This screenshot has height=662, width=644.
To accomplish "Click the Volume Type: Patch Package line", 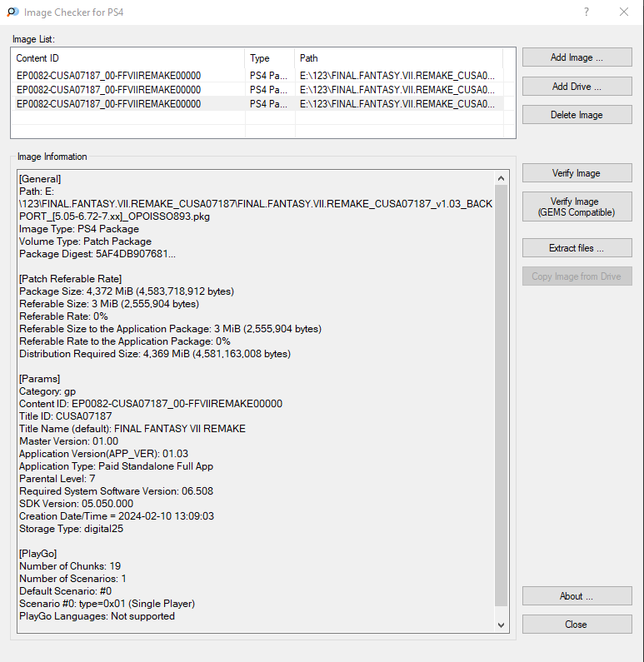I will [x=85, y=241].
